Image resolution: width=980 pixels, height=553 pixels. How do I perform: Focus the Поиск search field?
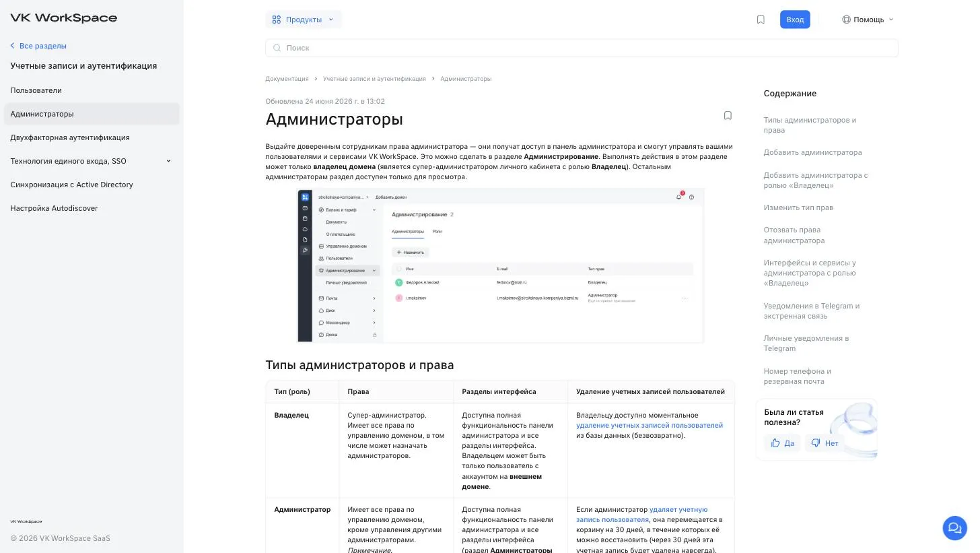[582, 48]
